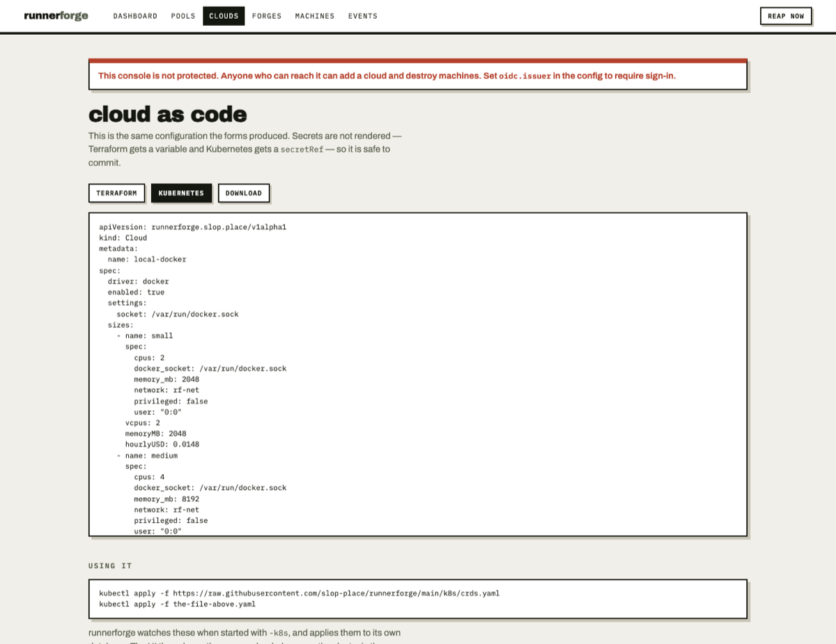
Task: Click the 'secretRef' code word
Action: (302, 150)
